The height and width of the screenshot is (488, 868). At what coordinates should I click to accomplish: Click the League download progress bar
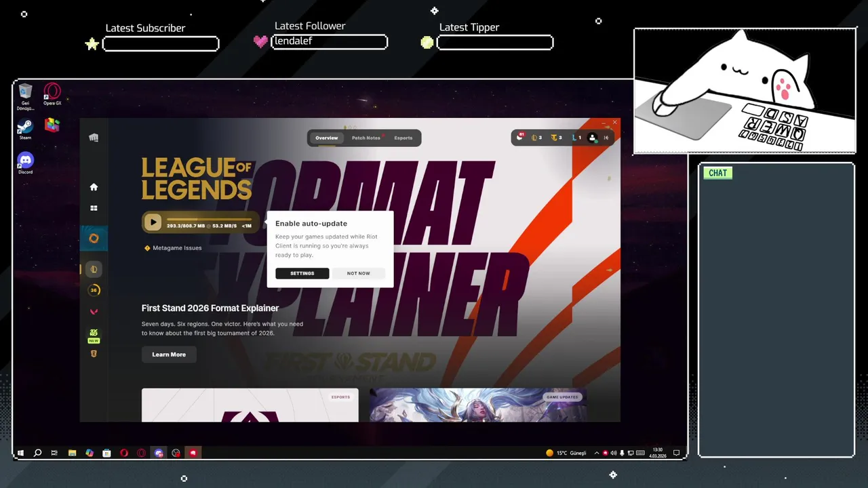coord(209,220)
